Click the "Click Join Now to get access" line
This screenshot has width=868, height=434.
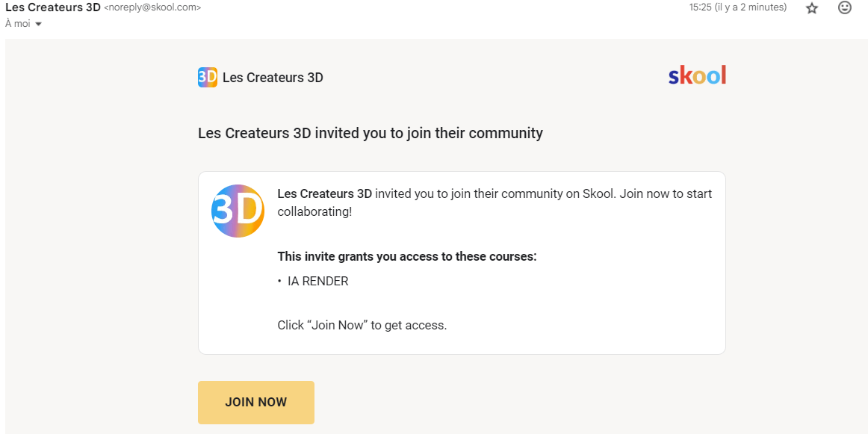point(362,326)
